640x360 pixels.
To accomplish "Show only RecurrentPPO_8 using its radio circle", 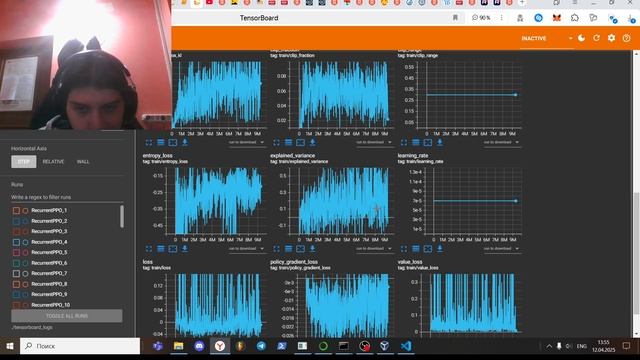I will [x=25, y=284].
